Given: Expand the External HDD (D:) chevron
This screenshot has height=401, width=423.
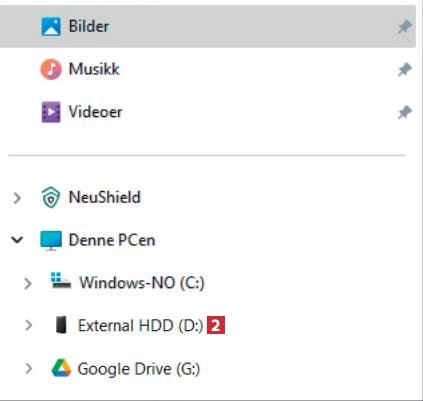Looking at the screenshot, I should pos(29,325).
